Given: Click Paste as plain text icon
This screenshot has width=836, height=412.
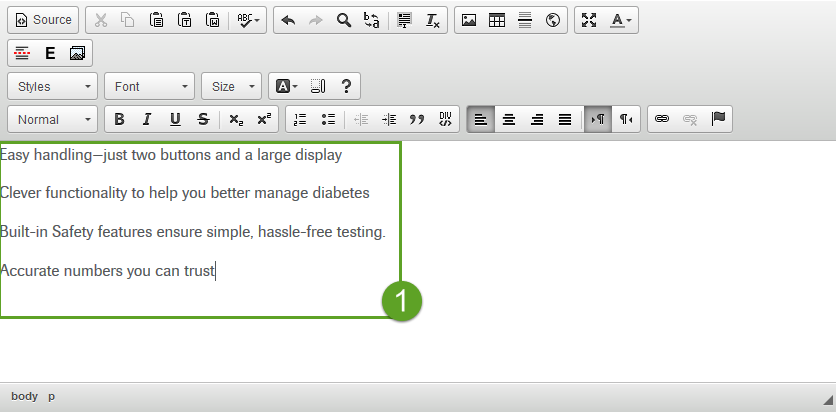Looking at the screenshot, I should 184,20.
